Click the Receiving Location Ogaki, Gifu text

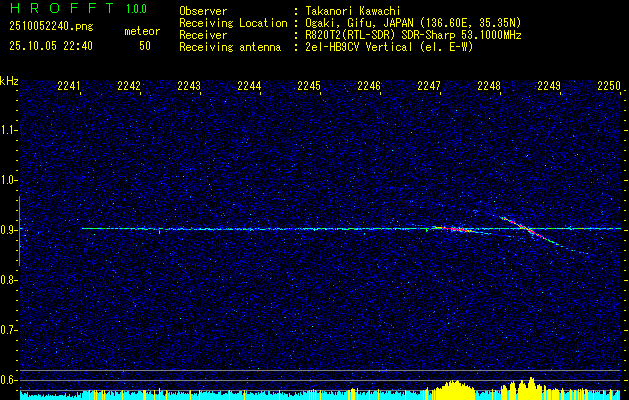tap(414, 23)
